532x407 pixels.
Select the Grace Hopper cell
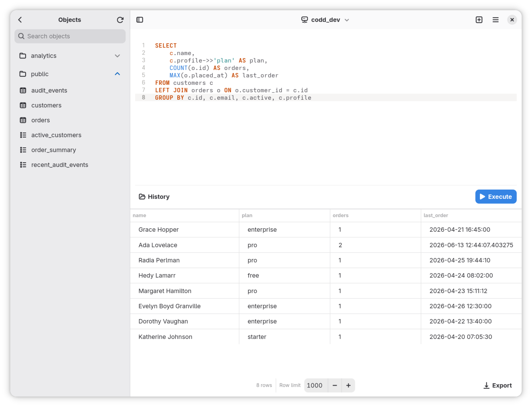184,229
